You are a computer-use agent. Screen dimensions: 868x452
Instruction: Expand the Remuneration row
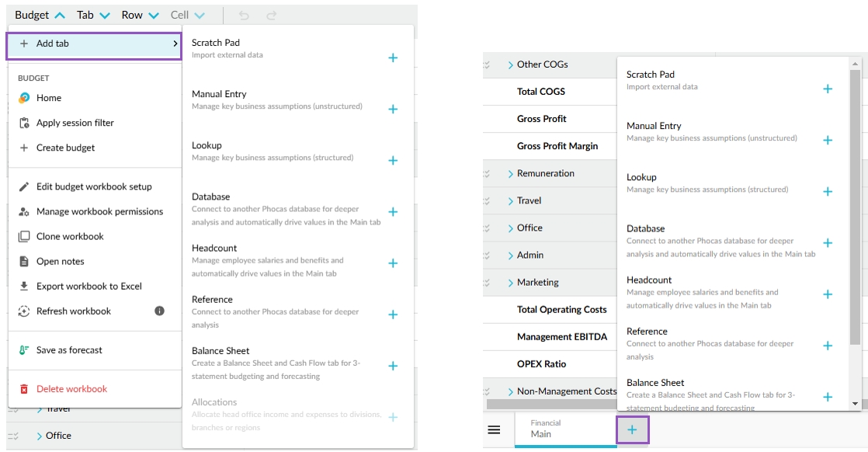click(x=511, y=173)
